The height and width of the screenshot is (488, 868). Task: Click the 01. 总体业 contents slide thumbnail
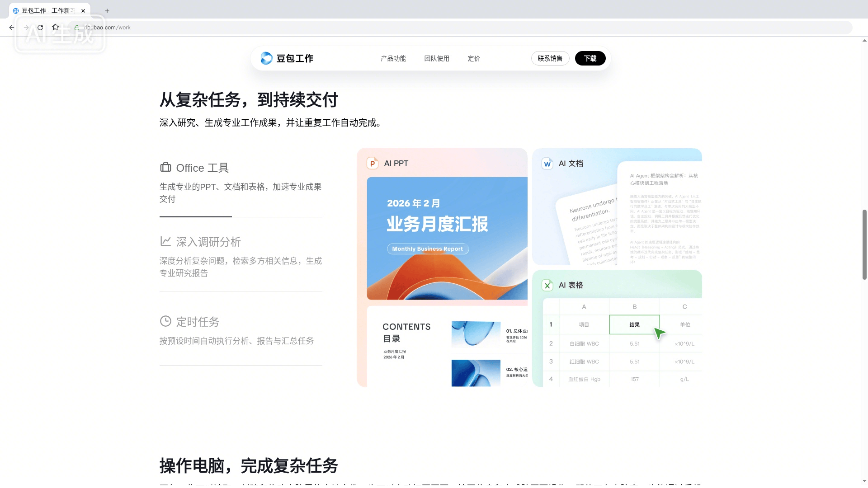(x=476, y=334)
